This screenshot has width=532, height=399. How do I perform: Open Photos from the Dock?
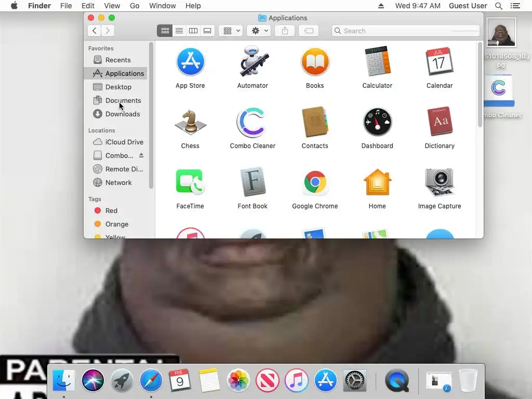click(x=238, y=381)
